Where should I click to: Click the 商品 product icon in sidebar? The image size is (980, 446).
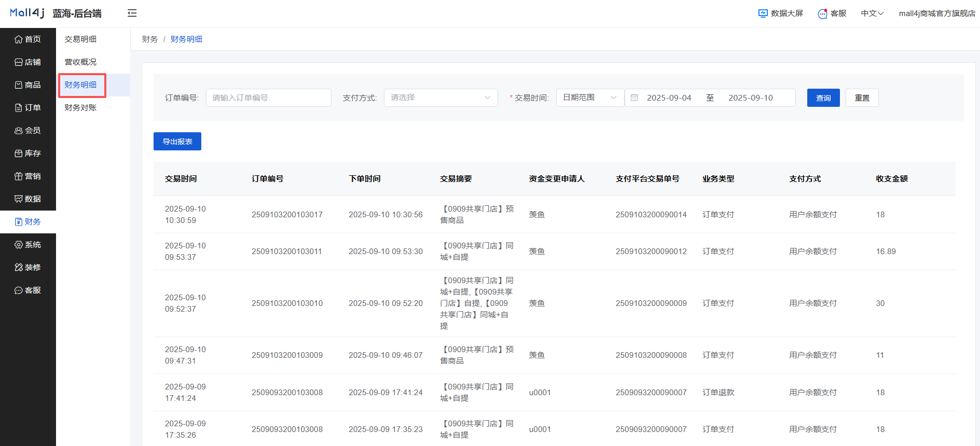click(19, 85)
